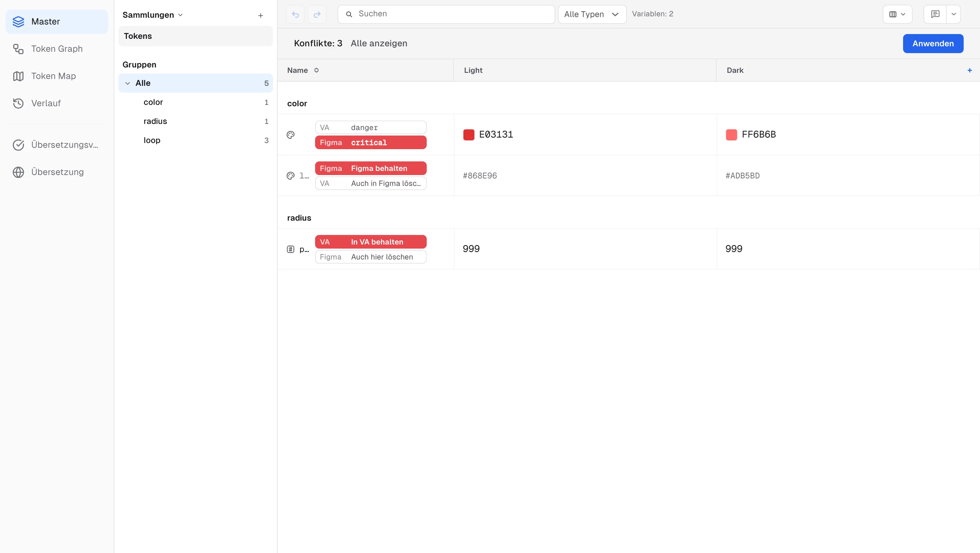
Task: Click number type icon in radius row
Action: (x=291, y=250)
